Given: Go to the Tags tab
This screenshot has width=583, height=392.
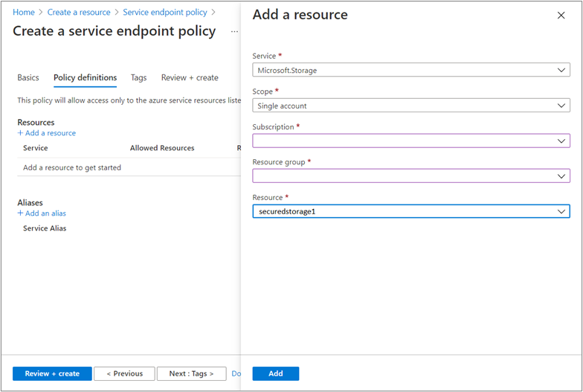Looking at the screenshot, I should [138, 77].
